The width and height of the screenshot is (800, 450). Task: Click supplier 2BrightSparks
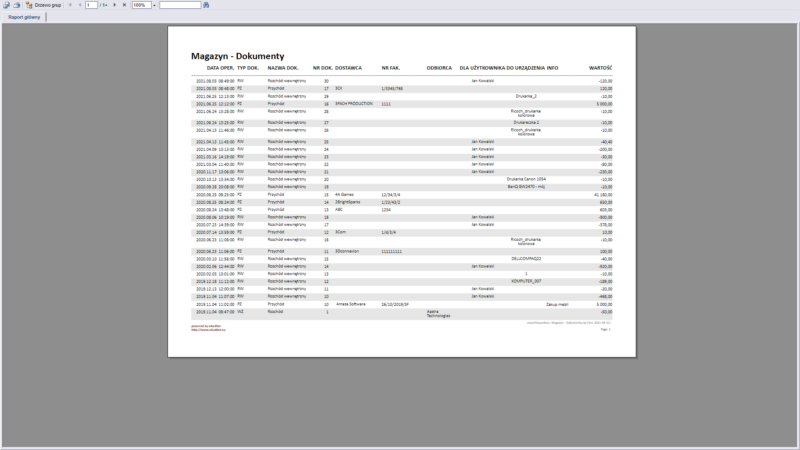347,202
